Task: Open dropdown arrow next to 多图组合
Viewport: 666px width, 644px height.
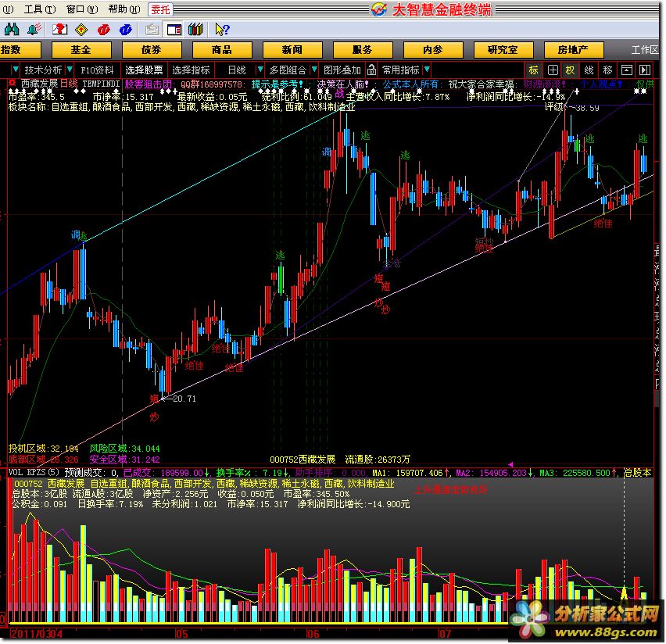Action: point(314,70)
